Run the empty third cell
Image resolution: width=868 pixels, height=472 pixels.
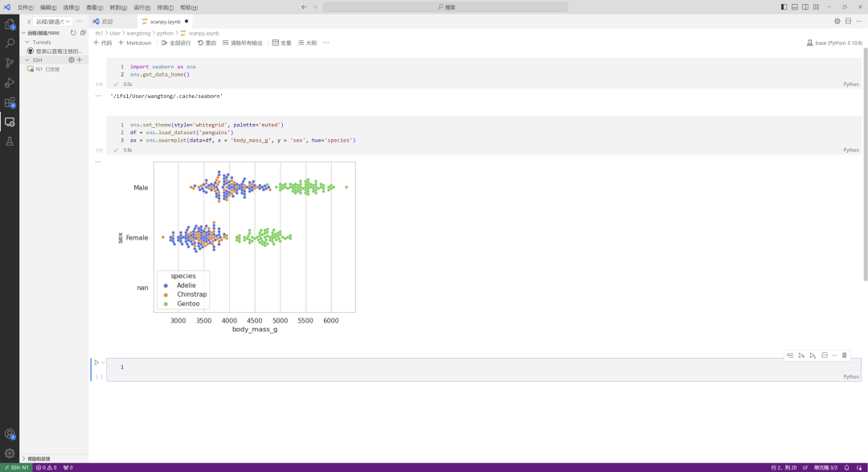96,363
